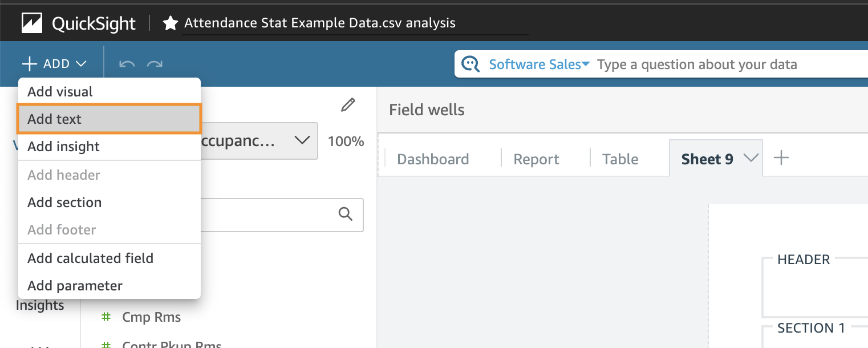This screenshot has width=868, height=348.
Task: Click the search magnifier icon
Action: [345, 214]
